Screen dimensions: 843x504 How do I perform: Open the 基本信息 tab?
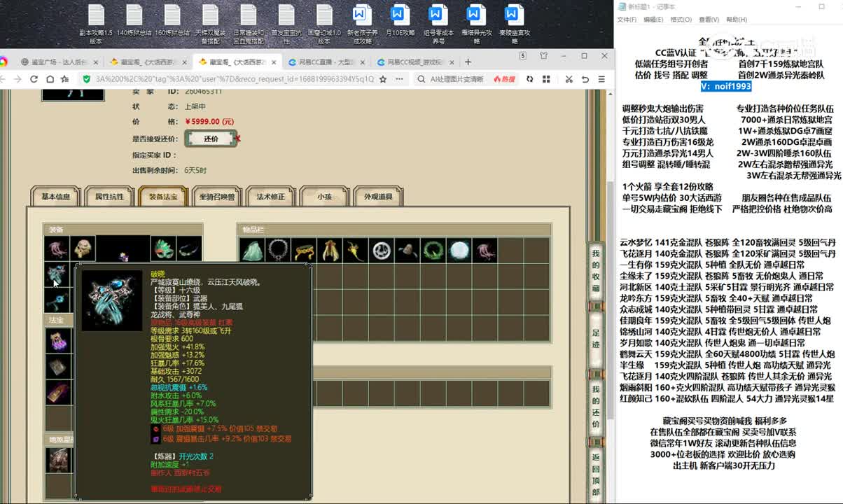click(55, 197)
